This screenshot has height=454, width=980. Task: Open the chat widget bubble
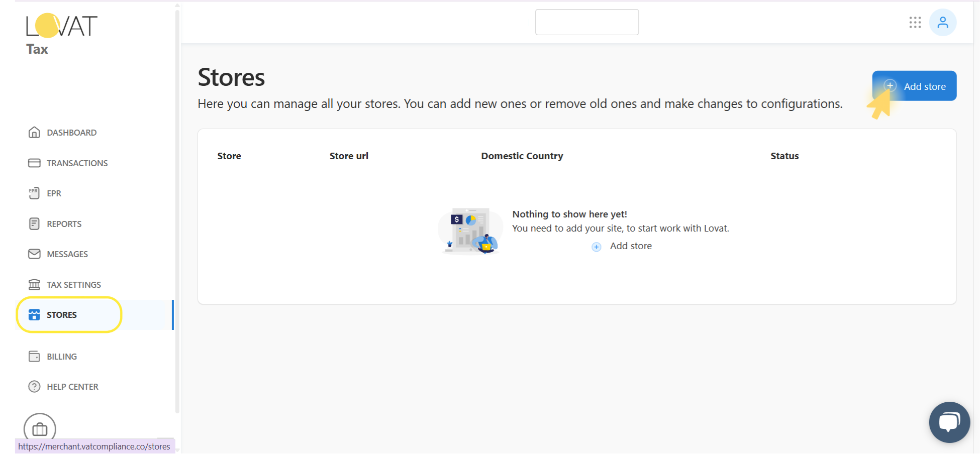tap(949, 421)
